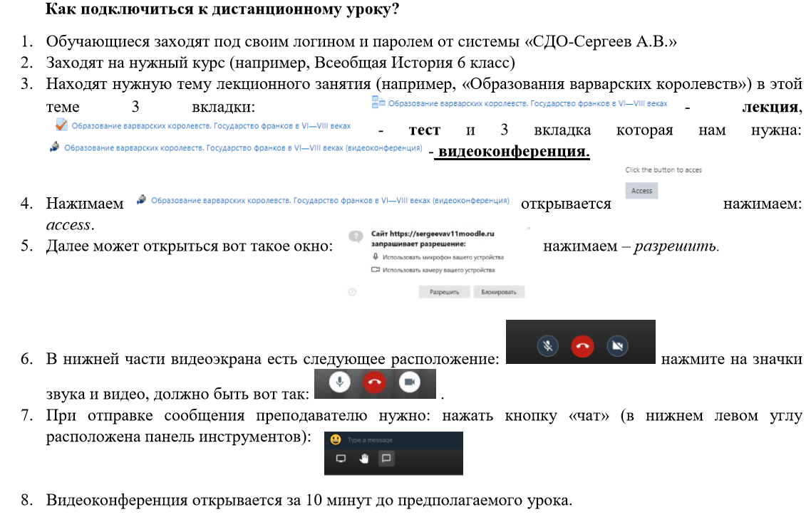Open the видеоконференция link in step 3

[x=242, y=148]
